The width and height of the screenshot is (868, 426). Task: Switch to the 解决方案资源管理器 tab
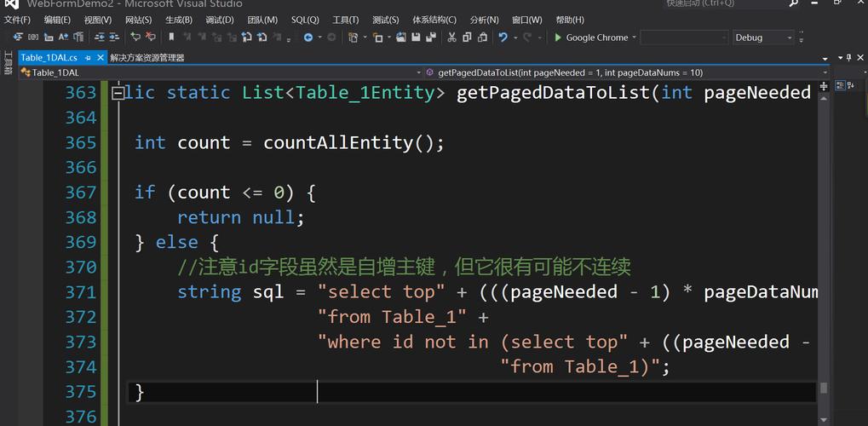147,58
